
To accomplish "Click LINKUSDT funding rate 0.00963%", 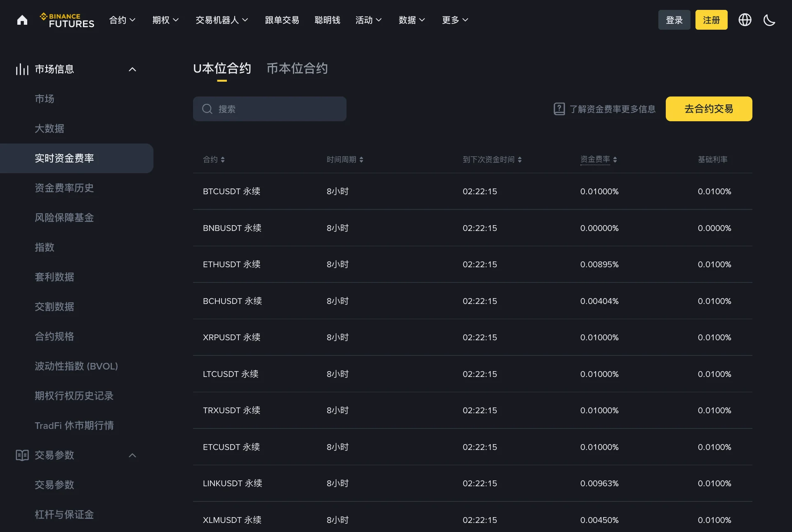I will point(599,483).
